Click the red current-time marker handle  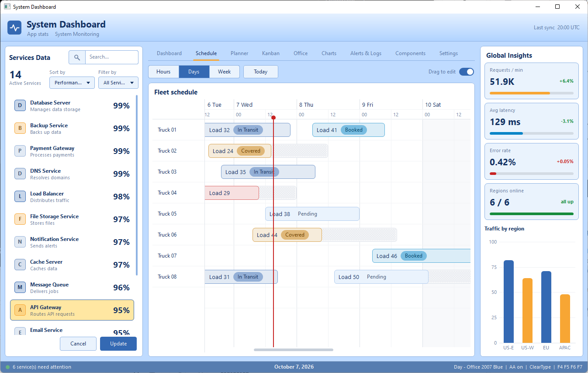(x=273, y=117)
